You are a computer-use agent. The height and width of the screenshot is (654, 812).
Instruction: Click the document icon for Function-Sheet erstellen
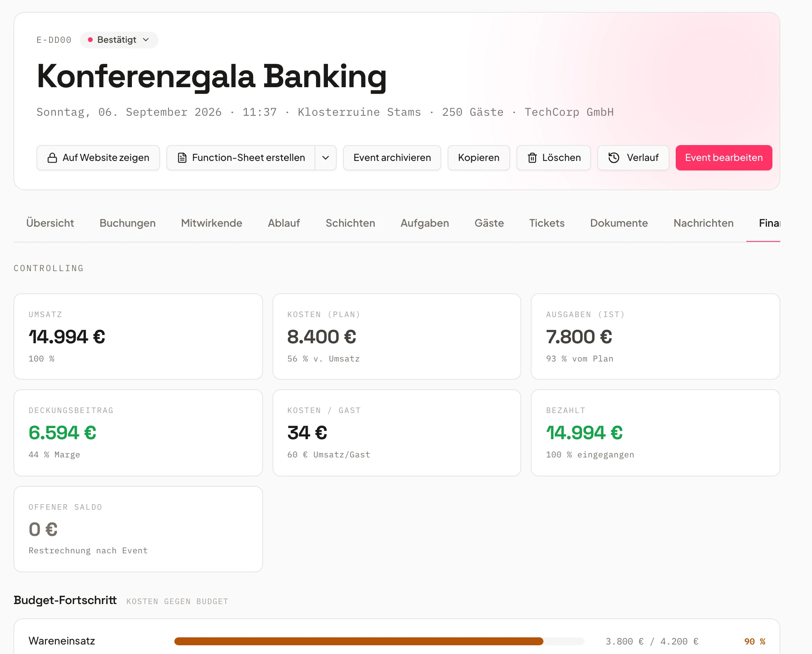point(182,158)
